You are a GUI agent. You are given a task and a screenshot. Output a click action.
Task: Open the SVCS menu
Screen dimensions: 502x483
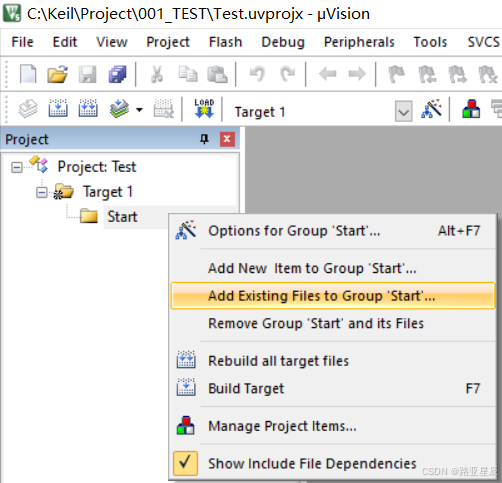(x=483, y=42)
